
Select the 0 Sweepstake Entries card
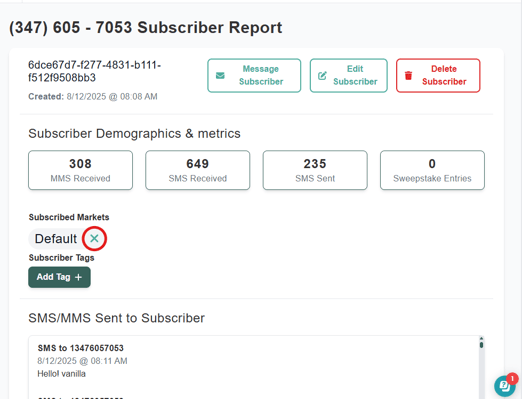click(x=432, y=170)
